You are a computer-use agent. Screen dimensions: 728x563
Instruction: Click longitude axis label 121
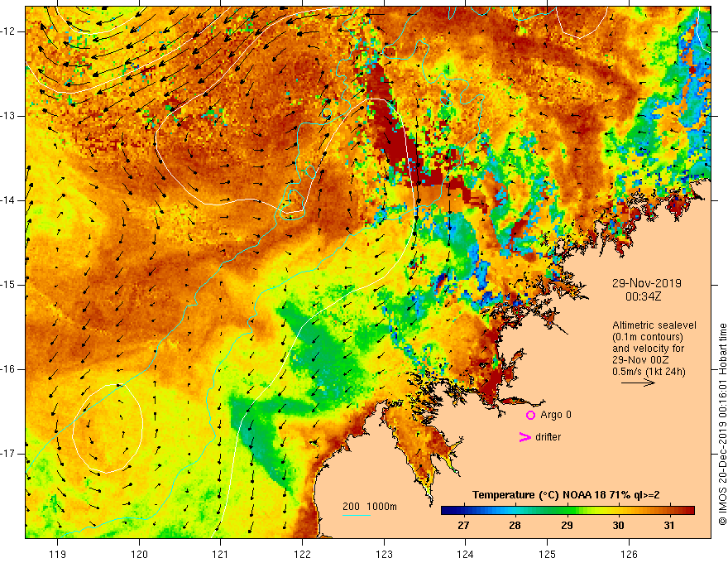pos(221,554)
